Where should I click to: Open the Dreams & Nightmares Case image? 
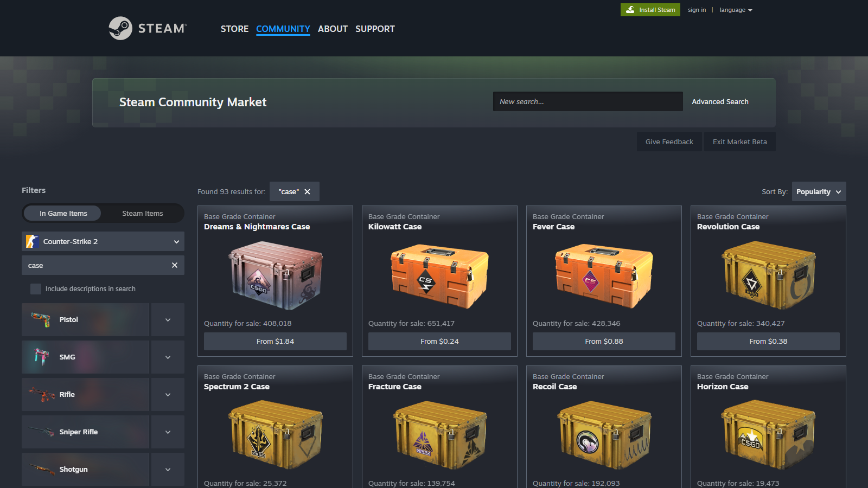pyautogui.click(x=276, y=275)
